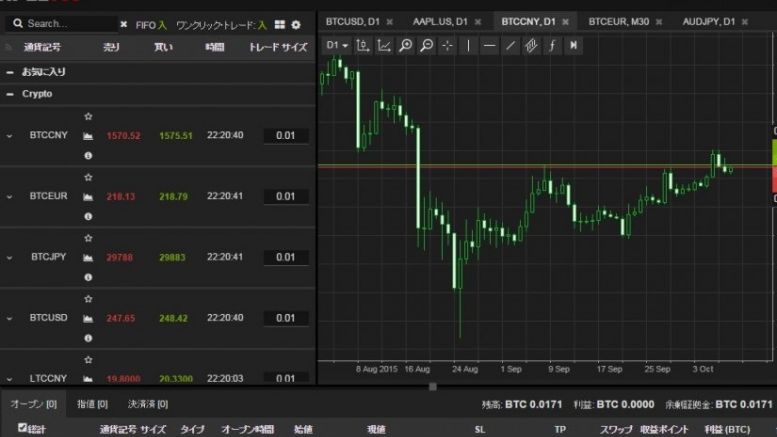Select the trendline drawing tool
Viewport: 777px width, 437px height.
(x=510, y=46)
